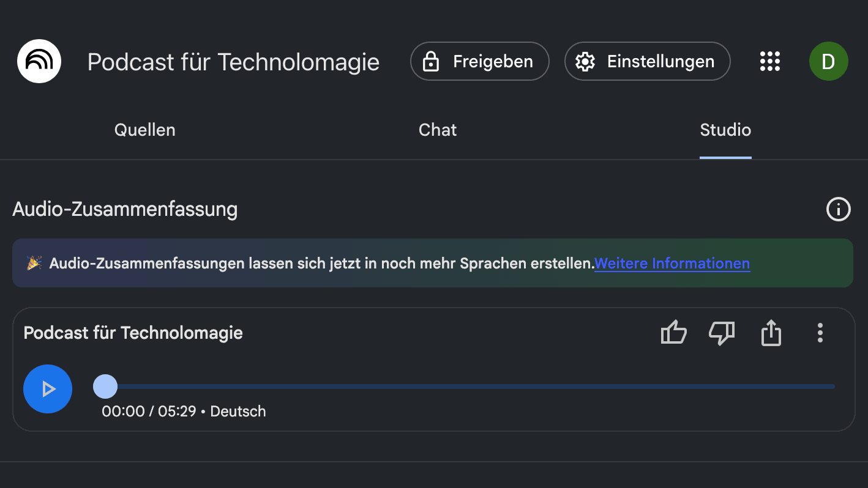The width and height of the screenshot is (868, 488).
Task: Click the NotebookLM logo icon
Action: click(x=39, y=61)
